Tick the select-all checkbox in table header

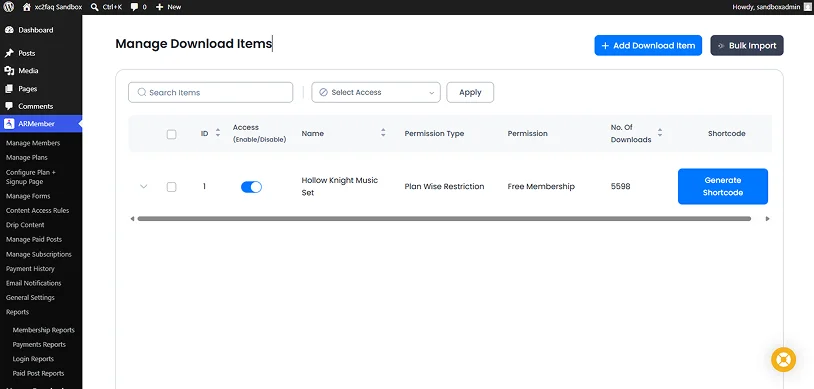171,134
